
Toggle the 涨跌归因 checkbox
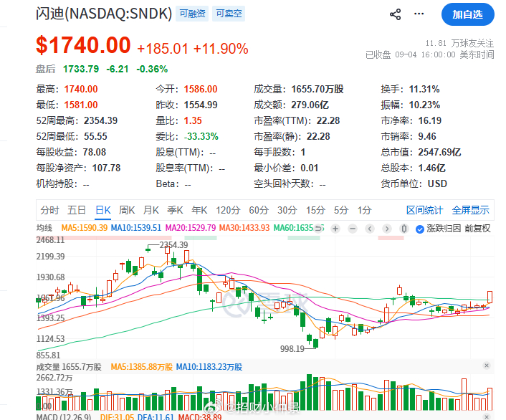point(420,229)
